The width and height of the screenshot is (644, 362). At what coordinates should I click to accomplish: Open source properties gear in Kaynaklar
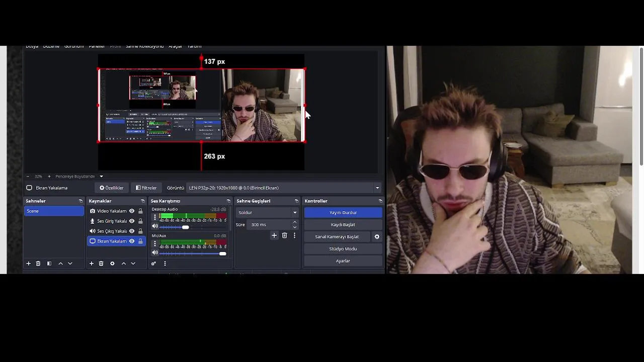pos(112,263)
